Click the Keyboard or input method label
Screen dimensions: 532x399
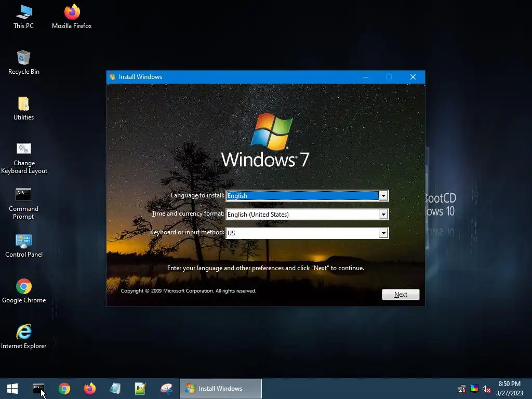[x=187, y=232]
